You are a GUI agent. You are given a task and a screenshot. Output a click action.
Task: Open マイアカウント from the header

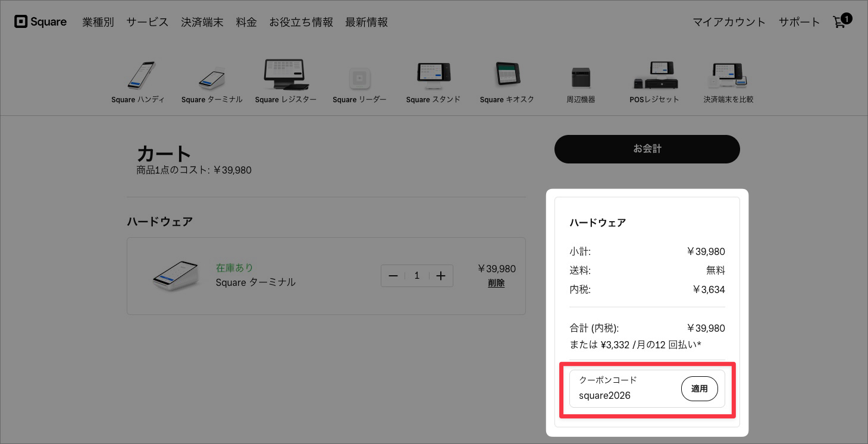(x=728, y=22)
